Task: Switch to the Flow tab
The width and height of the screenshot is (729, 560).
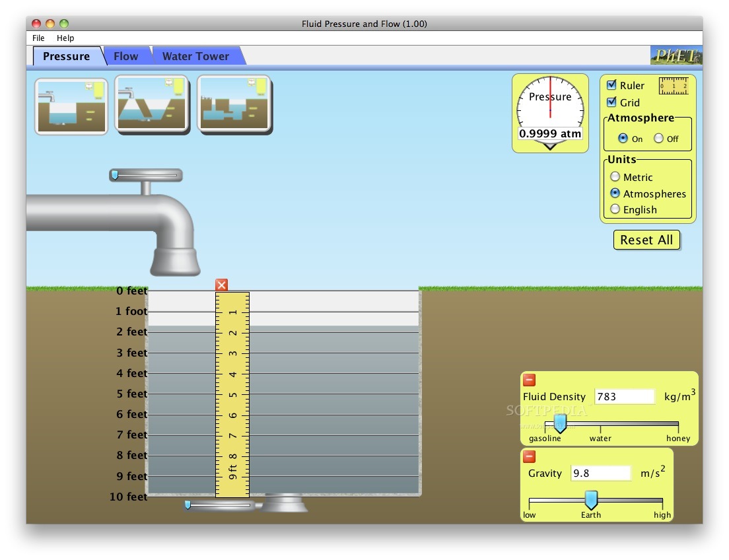Action: coord(125,56)
